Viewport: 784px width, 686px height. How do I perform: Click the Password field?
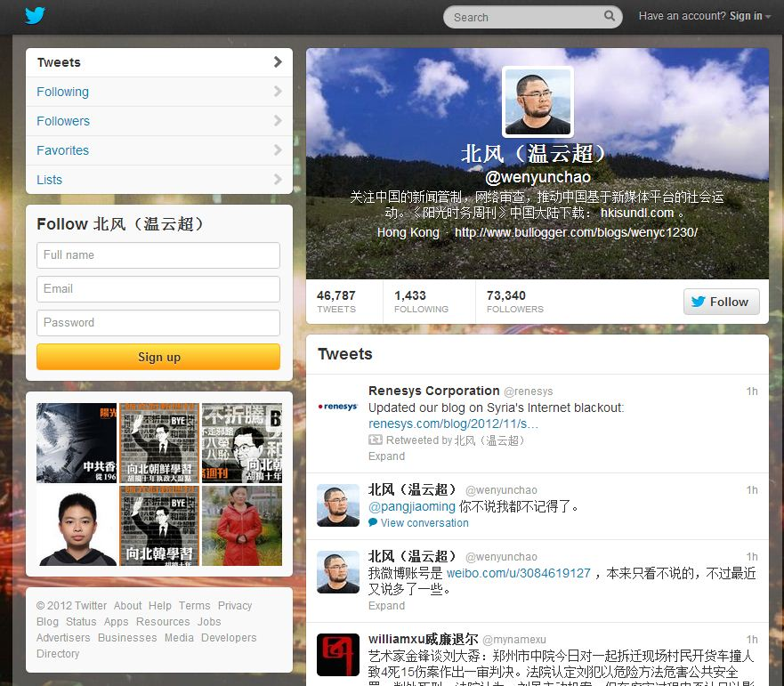(x=158, y=322)
